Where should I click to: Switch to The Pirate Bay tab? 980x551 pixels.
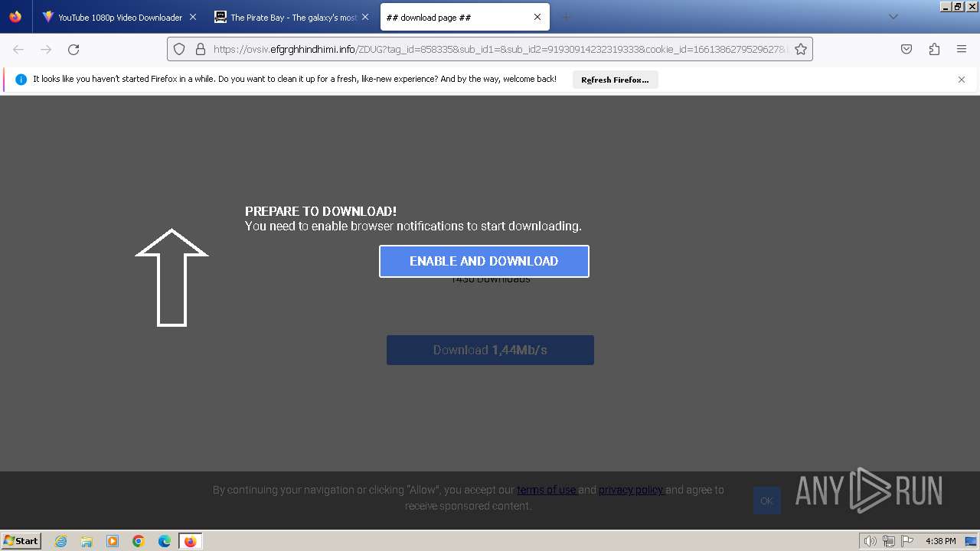pos(292,17)
